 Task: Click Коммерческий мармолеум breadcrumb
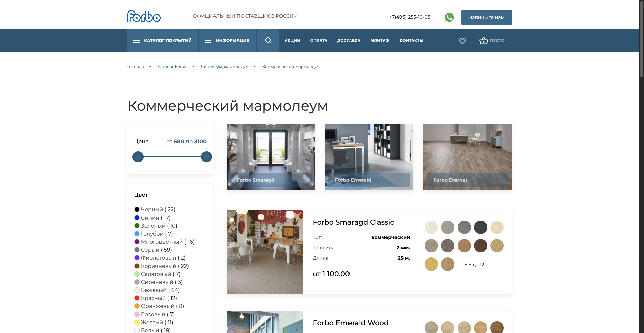291,67
